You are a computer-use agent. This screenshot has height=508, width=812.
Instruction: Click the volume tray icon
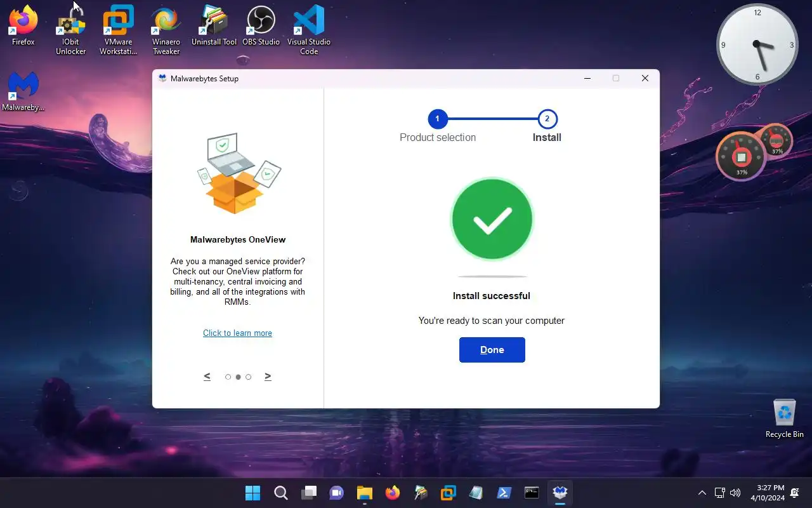[x=735, y=493]
